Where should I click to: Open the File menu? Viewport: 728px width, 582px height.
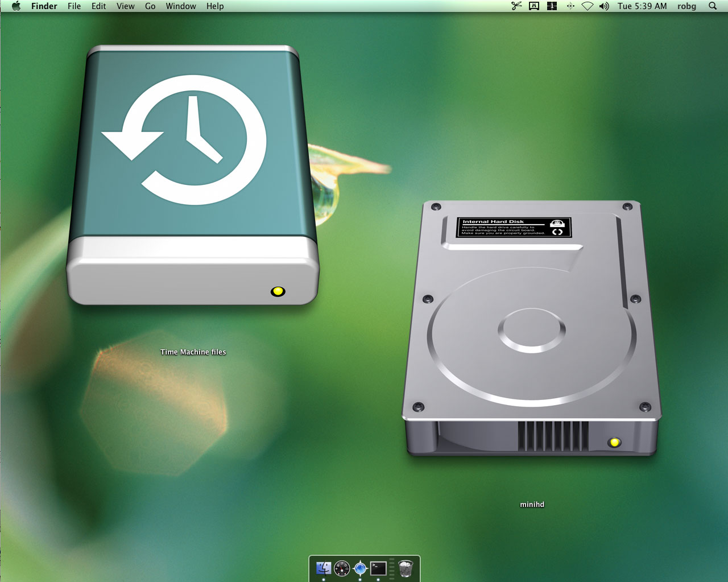click(74, 6)
